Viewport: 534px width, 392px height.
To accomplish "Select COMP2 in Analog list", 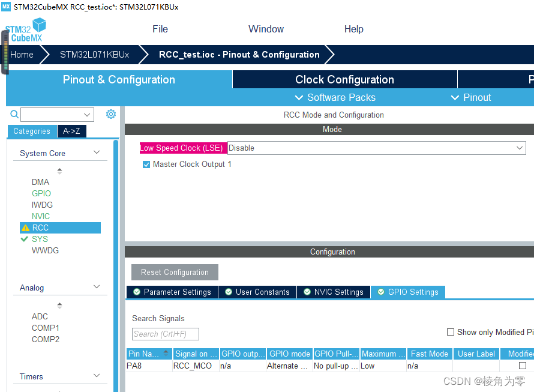I will coord(45,340).
